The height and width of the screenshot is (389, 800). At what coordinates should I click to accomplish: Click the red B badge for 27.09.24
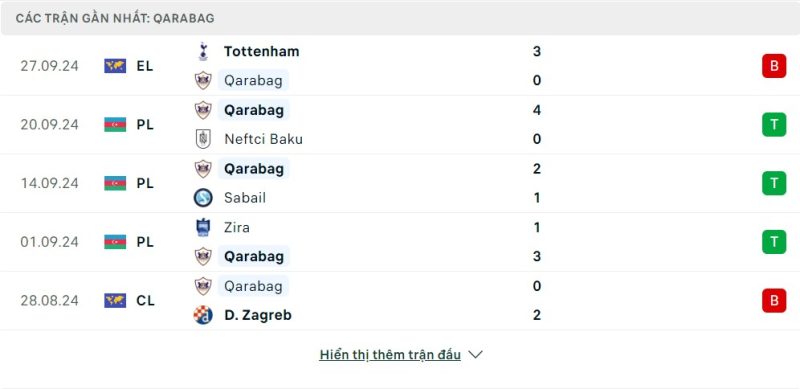(774, 66)
